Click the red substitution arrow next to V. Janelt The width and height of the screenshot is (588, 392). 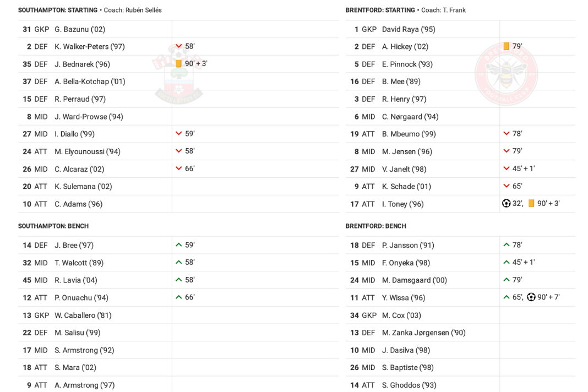[507, 168]
